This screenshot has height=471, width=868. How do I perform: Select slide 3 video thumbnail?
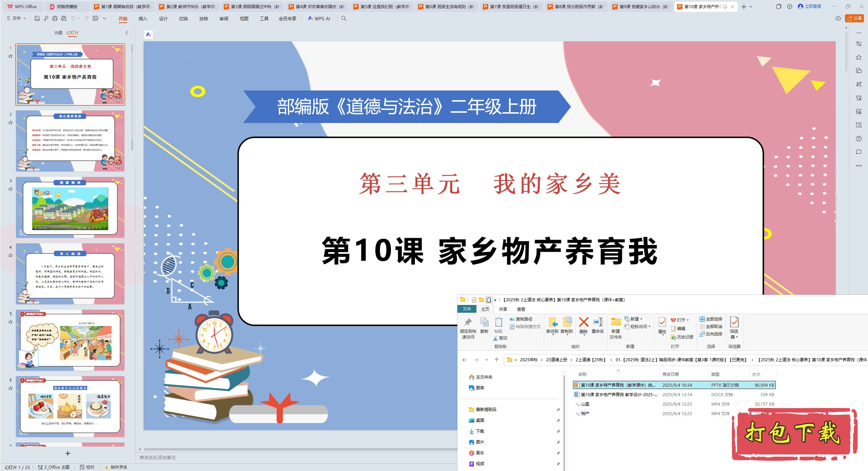70,207
